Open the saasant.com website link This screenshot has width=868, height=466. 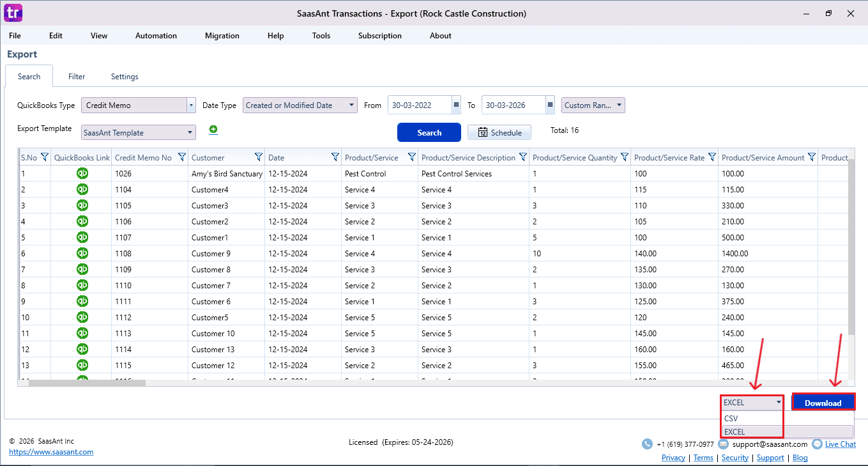pos(51,452)
